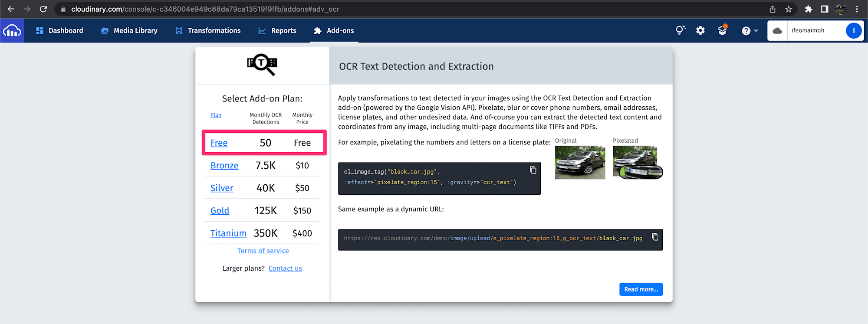Click the OCR Text Detection and Extraction heading
The width and height of the screenshot is (868, 324).
(x=416, y=66)
